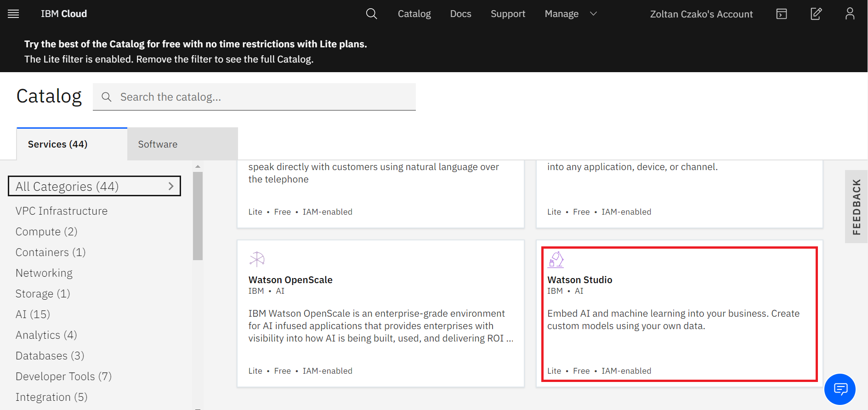
Task: Select the VPC Infrastructure category
Action: coord(62,211)
